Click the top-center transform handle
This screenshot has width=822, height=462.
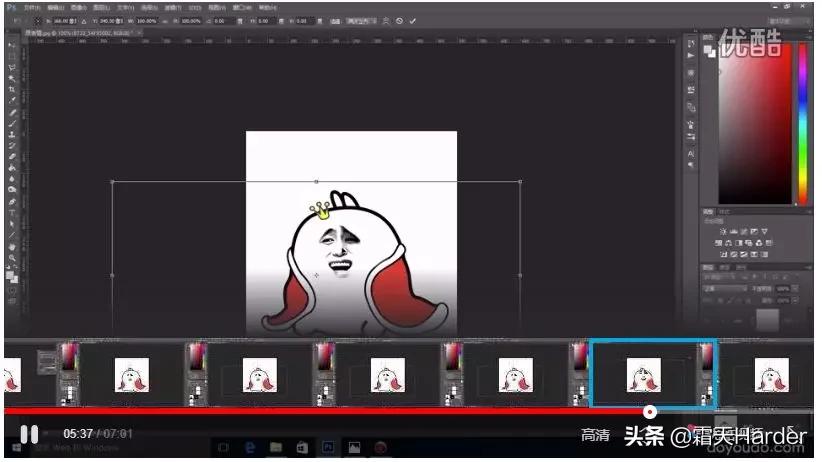[x=316, y=181]
